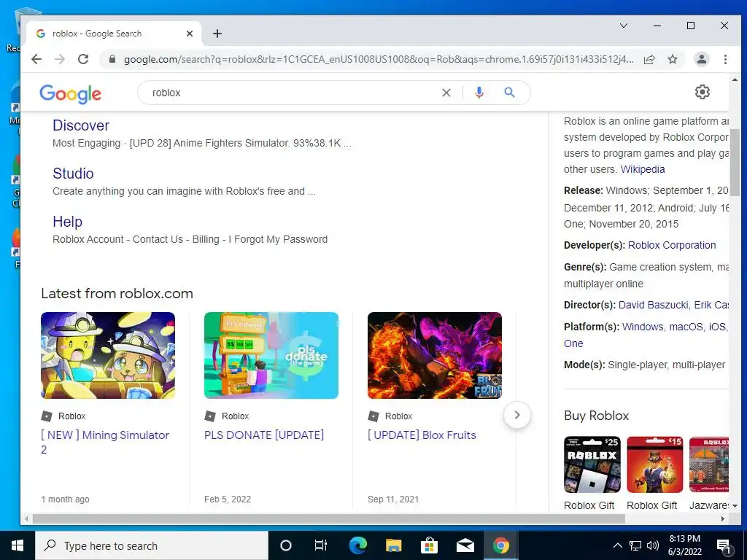Share this page via address bar icon
Screen dimensions: 747x560
(649, 59)
